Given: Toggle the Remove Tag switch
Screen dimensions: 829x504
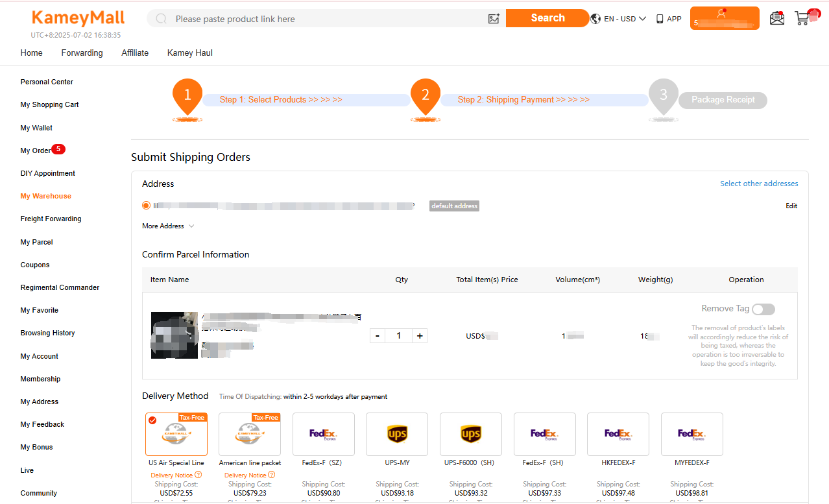Looking at the screenshot, I should pos(763,309).
